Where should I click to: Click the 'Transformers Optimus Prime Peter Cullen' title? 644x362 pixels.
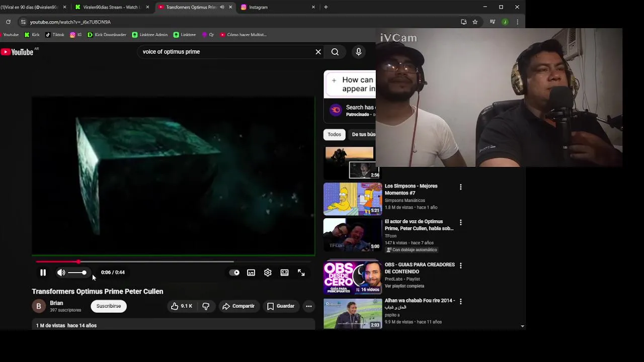(98, 292)
